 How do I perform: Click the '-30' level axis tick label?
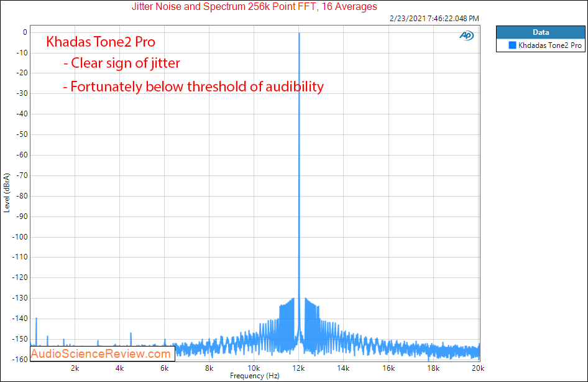tap(22, 93)
